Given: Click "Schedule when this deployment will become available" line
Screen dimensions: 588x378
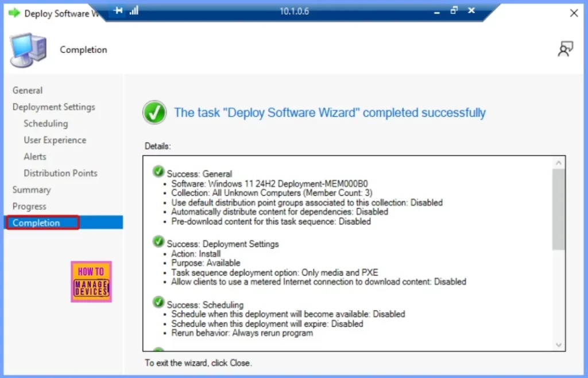Looking at the screenshot, I should click(x=288, y=314).
